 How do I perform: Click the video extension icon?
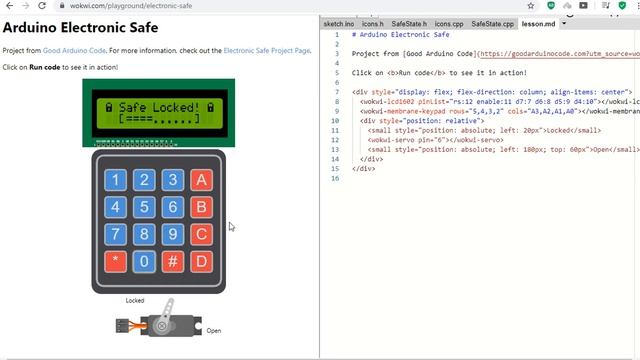(583, 5)
